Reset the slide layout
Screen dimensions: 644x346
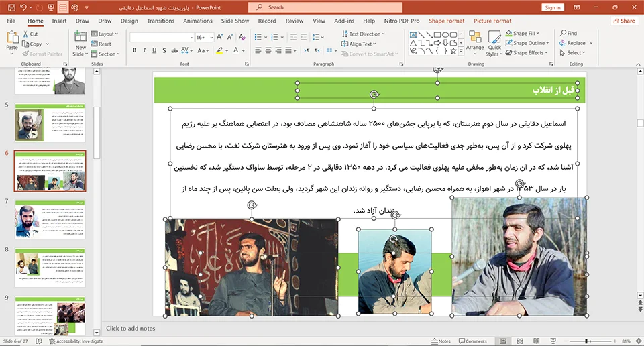pos(101,44)
